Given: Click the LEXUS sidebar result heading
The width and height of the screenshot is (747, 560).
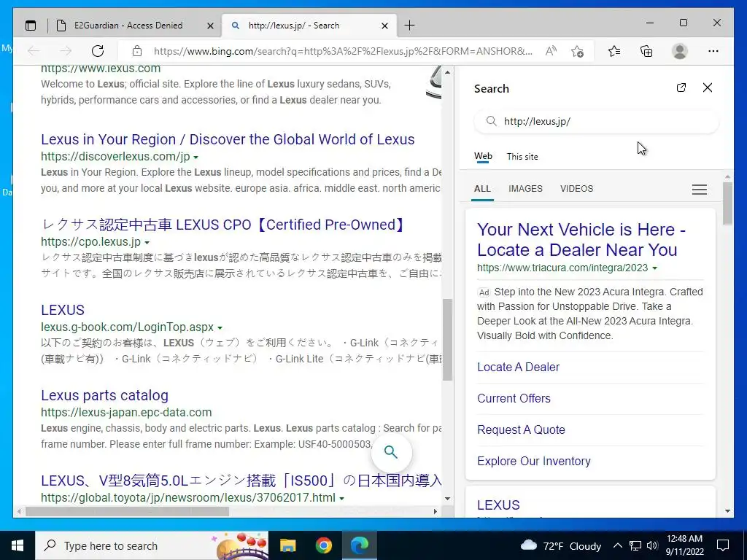Looking at the screenshot, I should coord(498,505).
